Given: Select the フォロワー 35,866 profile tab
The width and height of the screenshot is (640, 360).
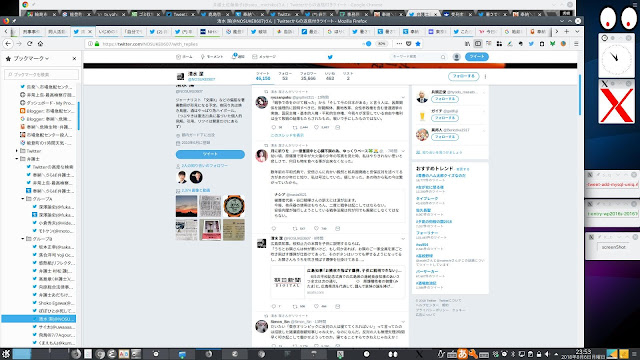Looking at the screenshot, I should [x=308, y=76].
